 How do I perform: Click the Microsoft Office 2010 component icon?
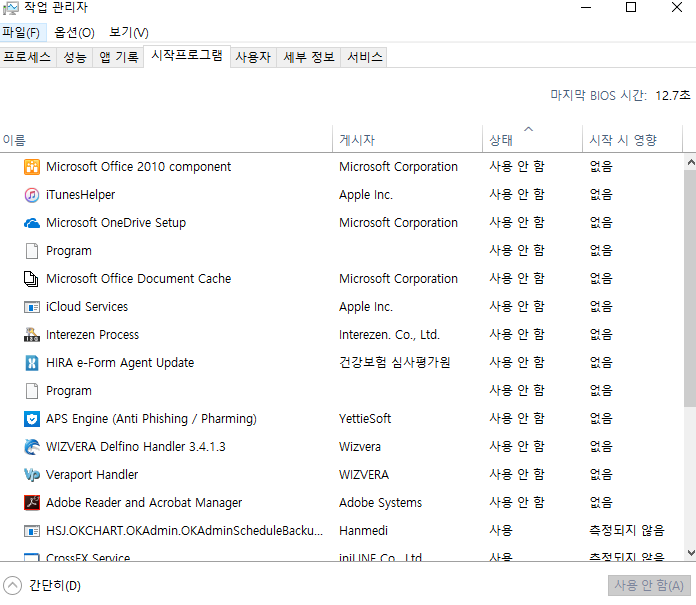[x=32, y=167]
